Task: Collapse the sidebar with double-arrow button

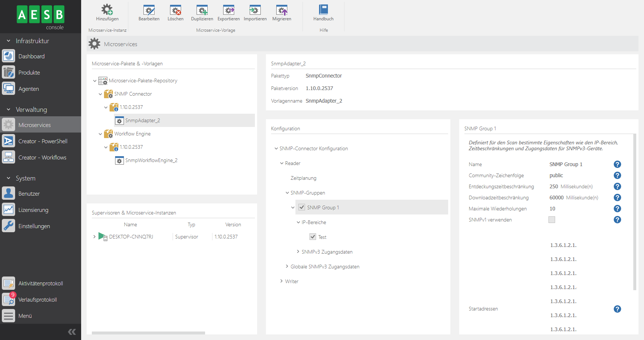Action: point(72,332)
